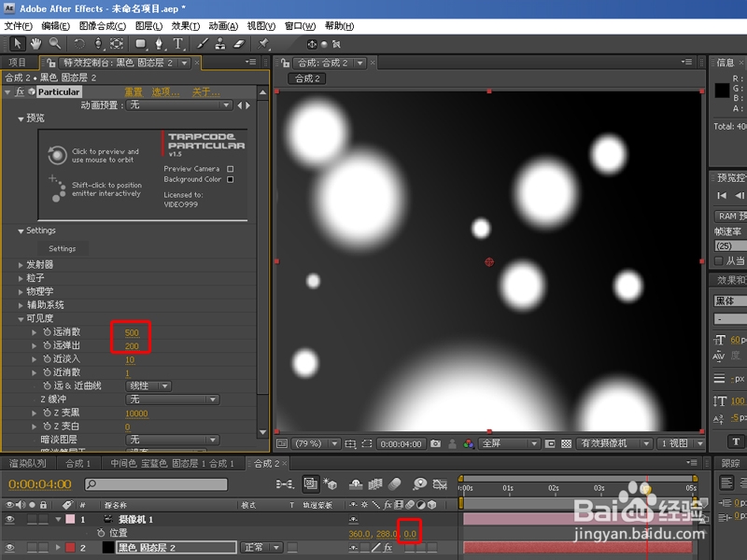Toggle region of interest icon
Viewport: 747px width, 560px height.
click(x=366, y=444)
